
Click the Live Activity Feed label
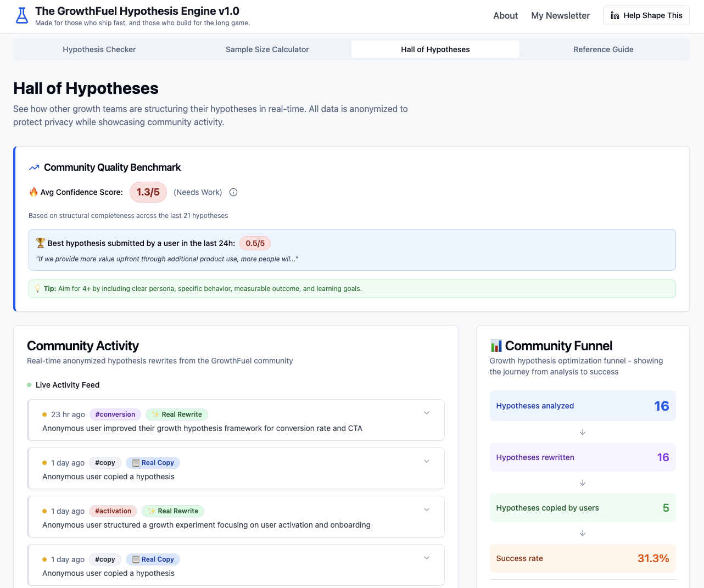pos(68,385)
